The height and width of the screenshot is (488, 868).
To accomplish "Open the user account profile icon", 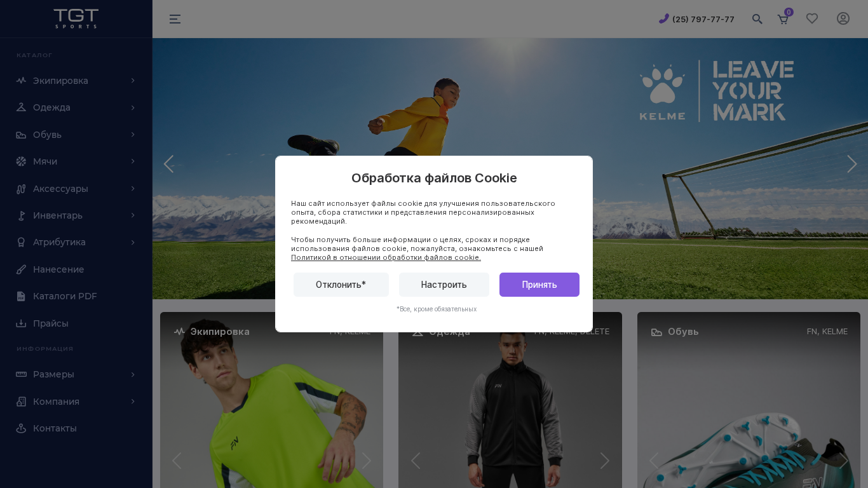I will 843,19.
